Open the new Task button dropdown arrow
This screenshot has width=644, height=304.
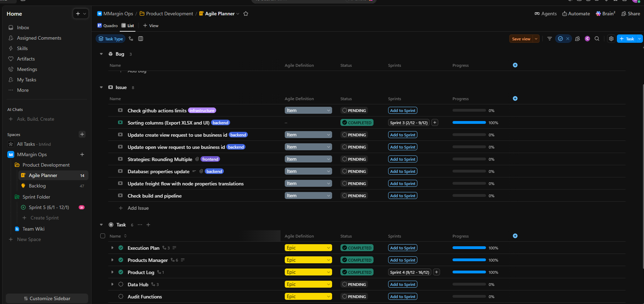click(x=640, y=39)
